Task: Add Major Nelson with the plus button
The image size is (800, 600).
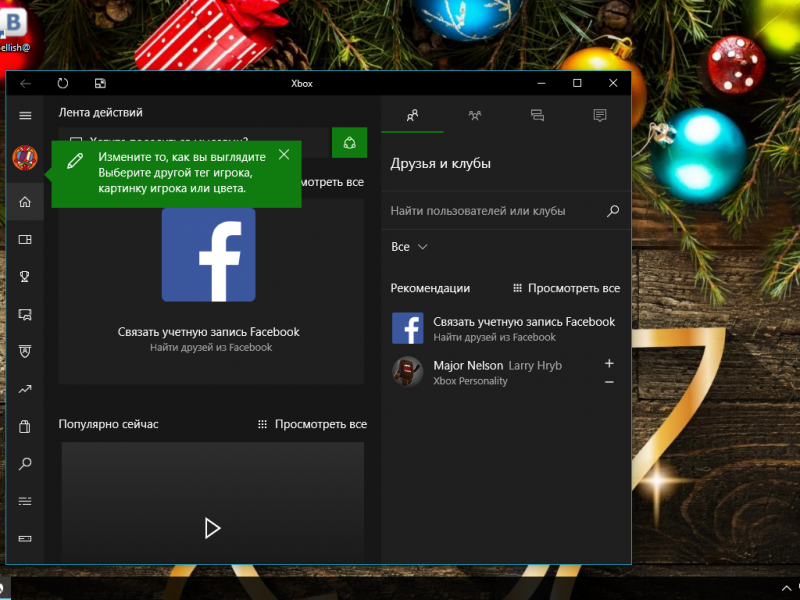Action: 610,363
